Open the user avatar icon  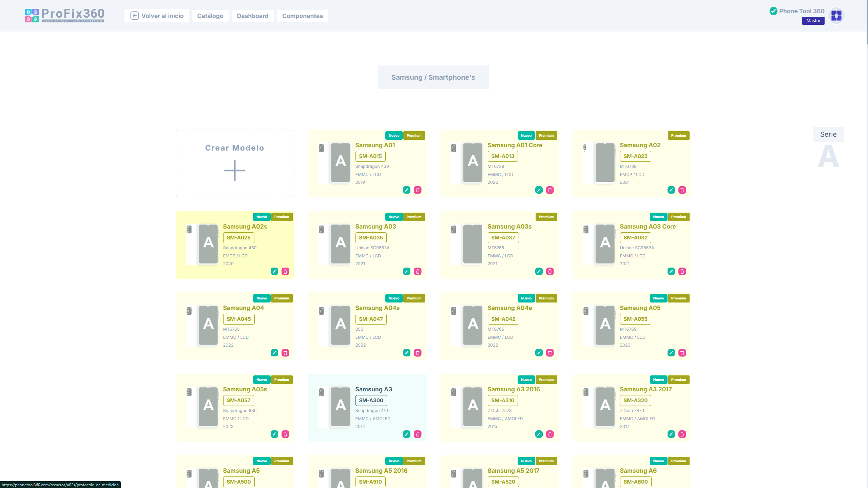pos(836,16)
